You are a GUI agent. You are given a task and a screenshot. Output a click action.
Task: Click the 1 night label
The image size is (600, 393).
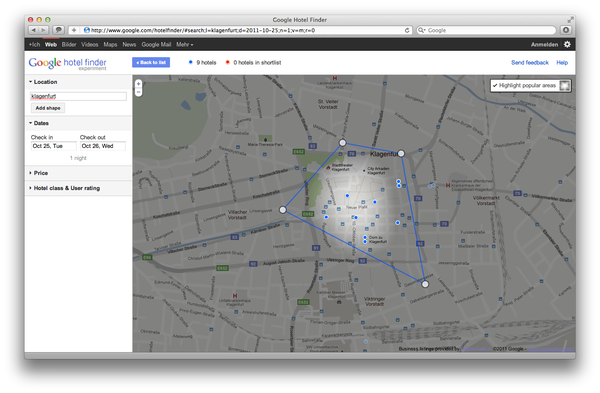pyautogui.click(x=78, y=158)
